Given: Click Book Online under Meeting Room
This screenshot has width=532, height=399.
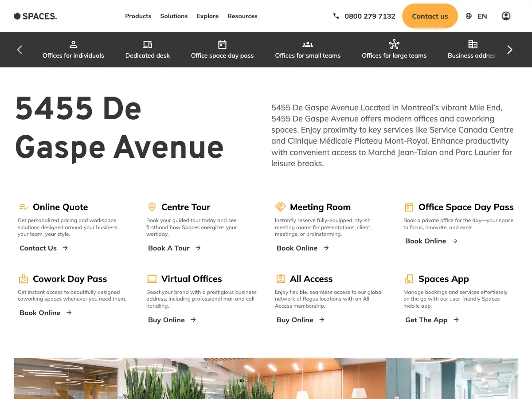Looking at the screenshot, I should tap(302, 248).
